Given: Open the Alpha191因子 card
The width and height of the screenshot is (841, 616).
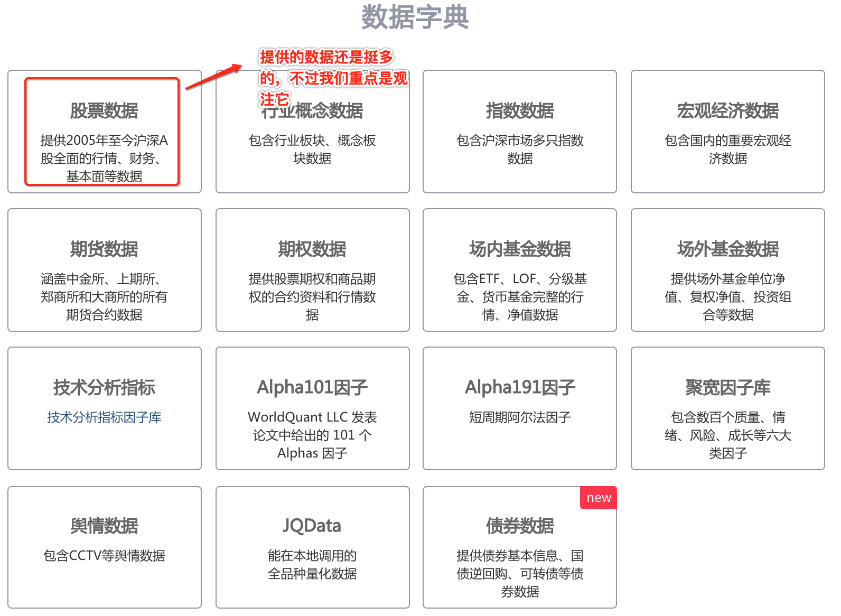Looking at the screenshot, I should [x=520, y=408].
